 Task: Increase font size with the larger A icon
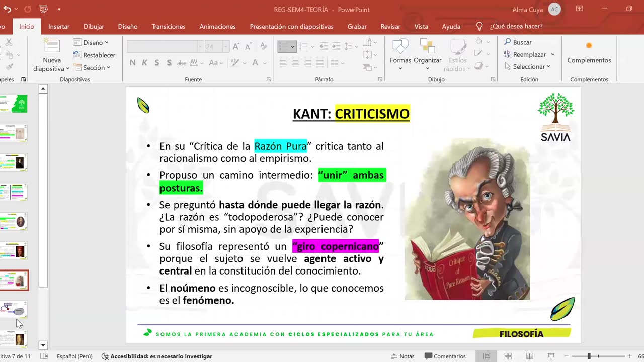(x=236, y=47)
